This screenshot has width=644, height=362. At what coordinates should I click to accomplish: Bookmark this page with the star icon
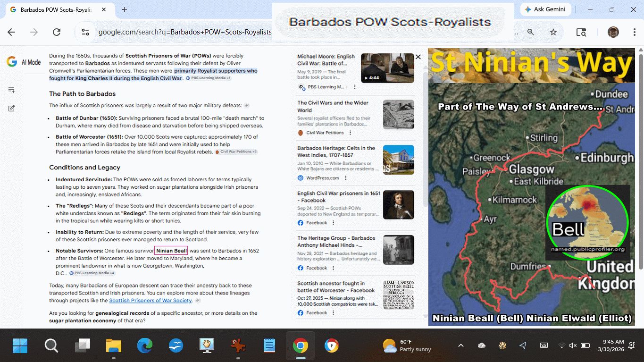(x=553, y=32)
